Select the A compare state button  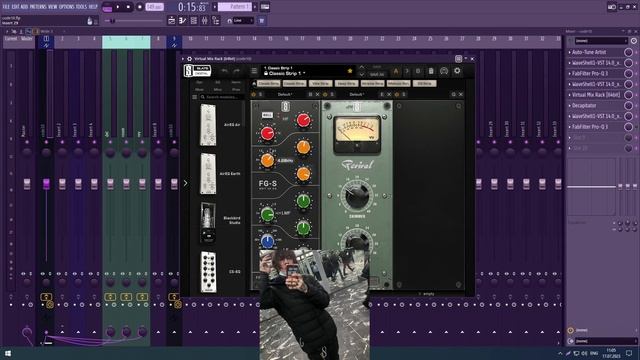click(x=396, y=71)
